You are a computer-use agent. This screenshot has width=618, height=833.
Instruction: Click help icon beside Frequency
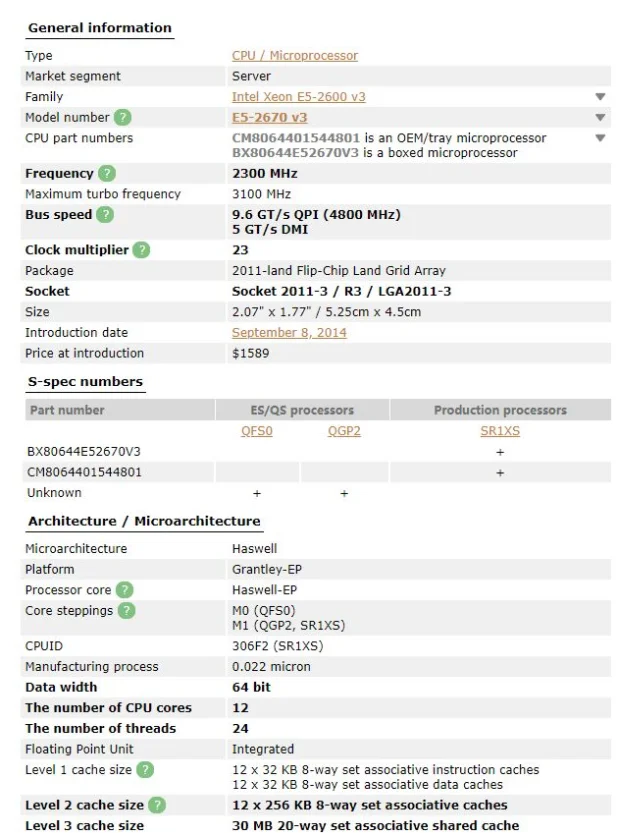[107, 174]
